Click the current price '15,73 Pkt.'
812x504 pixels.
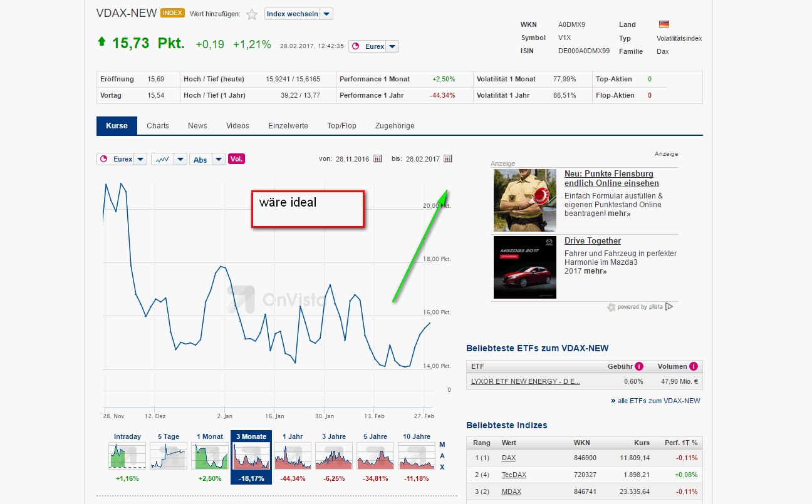148,43
